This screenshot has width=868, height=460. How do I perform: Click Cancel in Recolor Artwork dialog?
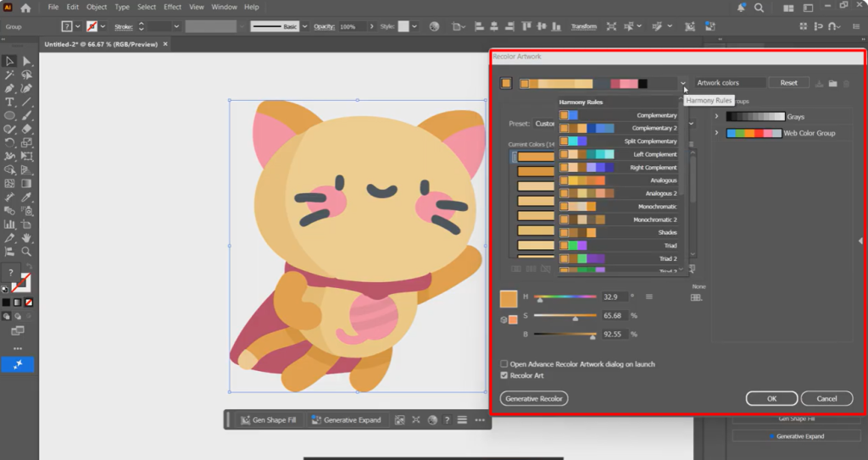[x=826, y=398]
